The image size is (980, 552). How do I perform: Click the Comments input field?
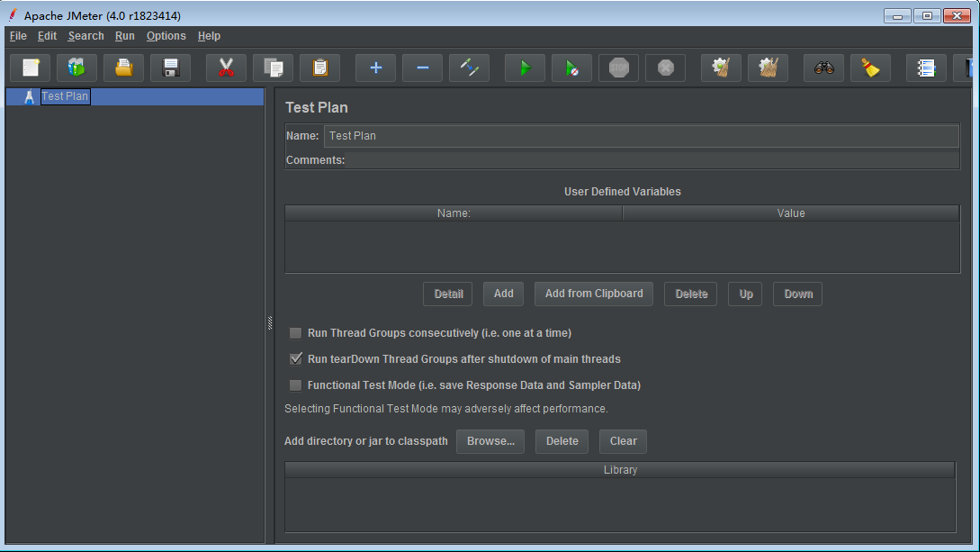point(652,160)
